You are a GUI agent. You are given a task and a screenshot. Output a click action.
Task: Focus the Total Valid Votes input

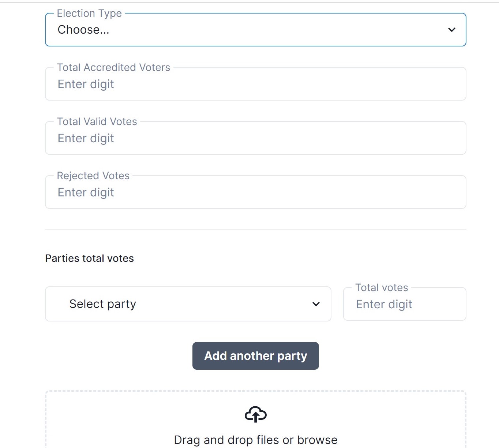click(x=255, y=138)
